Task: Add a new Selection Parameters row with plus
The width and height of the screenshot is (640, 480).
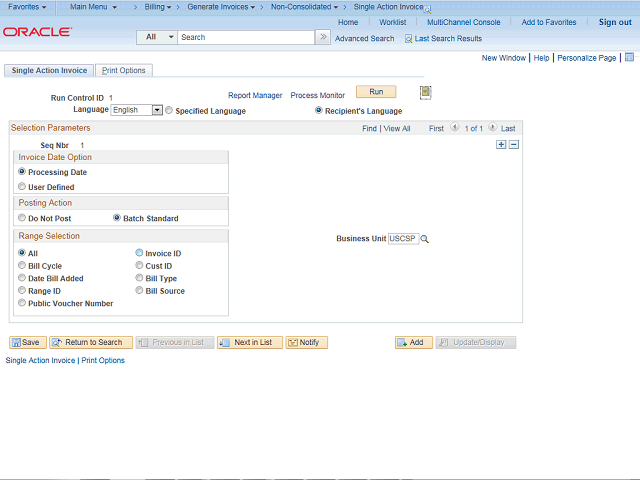Action: click(501, 144)
